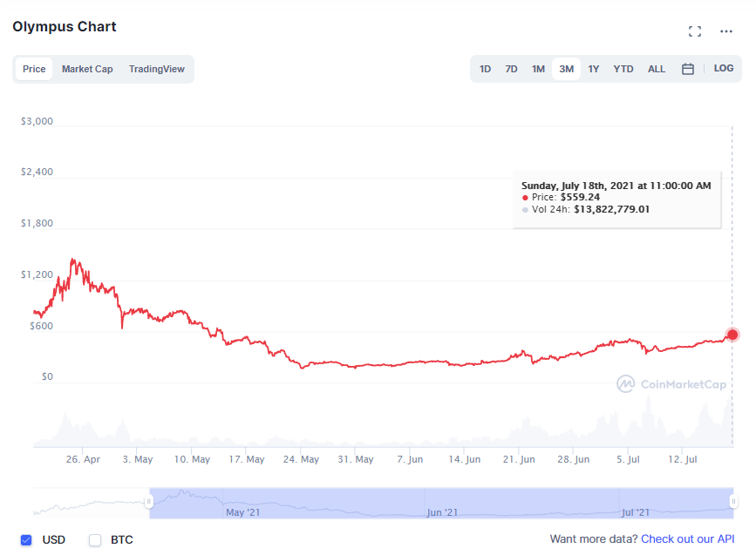Select the 1Y time range
The image size is (756, 555).
coord(594,69)
